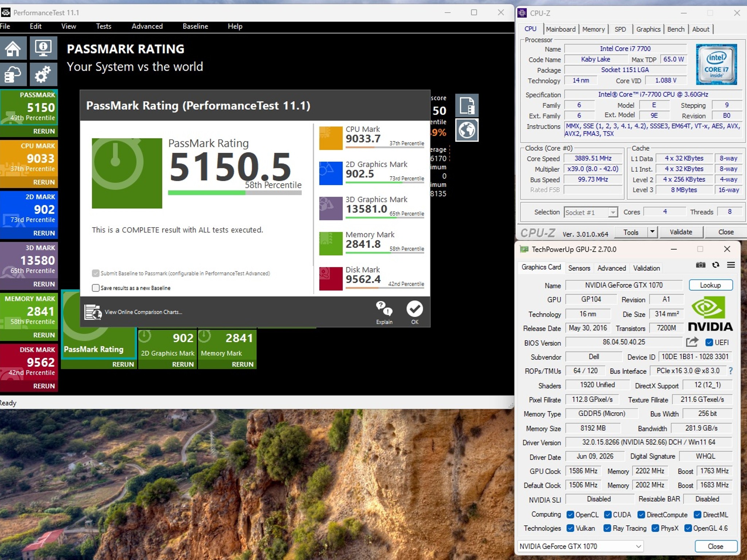Switch to the Bench tab in CPU-Z

(676, 29)
